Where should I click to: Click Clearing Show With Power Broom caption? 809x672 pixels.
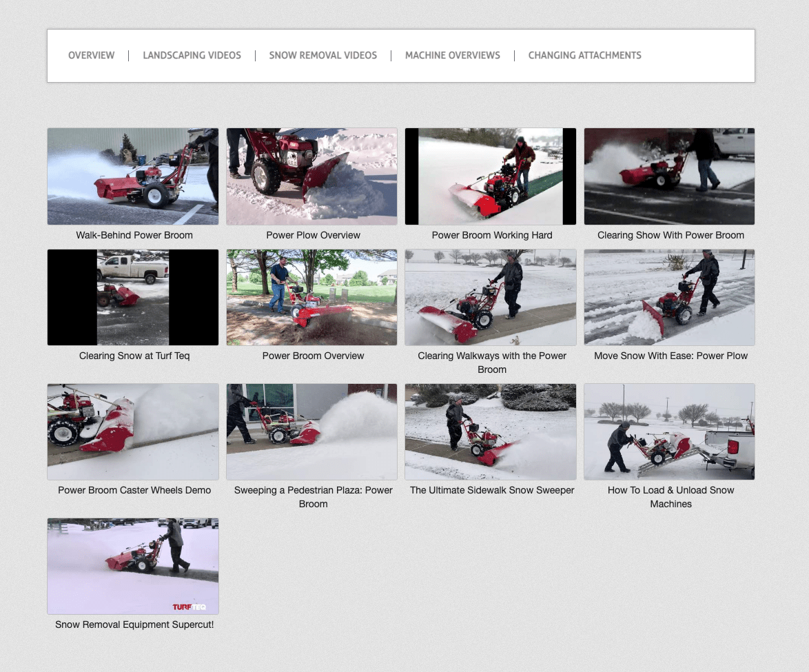click(670, 235)
